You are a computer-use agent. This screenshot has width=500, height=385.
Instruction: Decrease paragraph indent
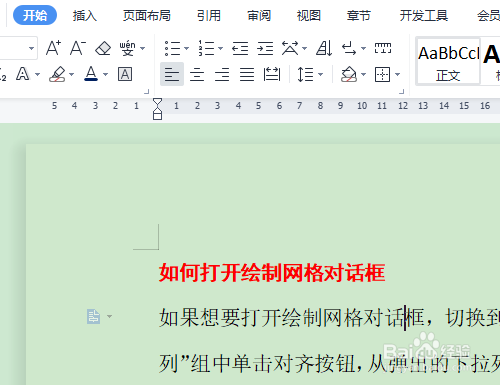pyautogui.click(x=240, y=48)
